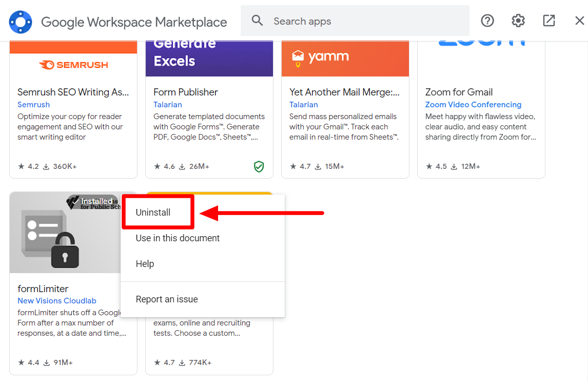Select Help in the context menu
This screenshot has height=383, width=588.
pyautogui.click(x=145, y=264)
